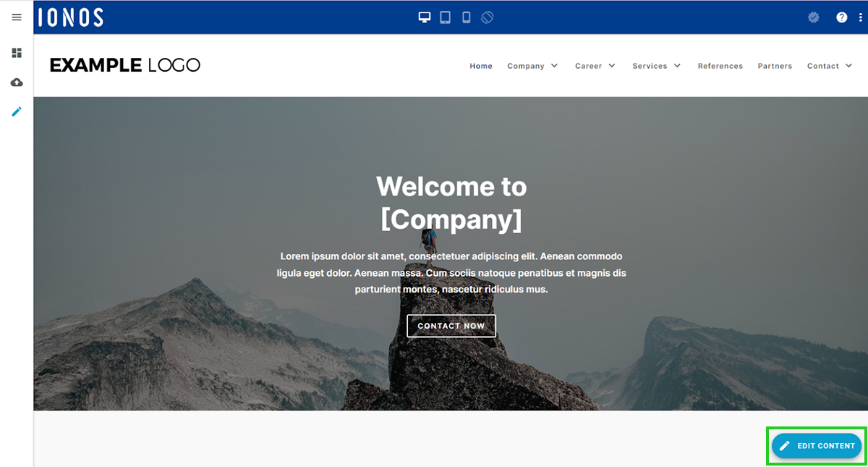Viewport: 868px width, 467px height.
Task: Toggle the screen rotation icon
Action: pyautogui.click(x=488, y=17)
